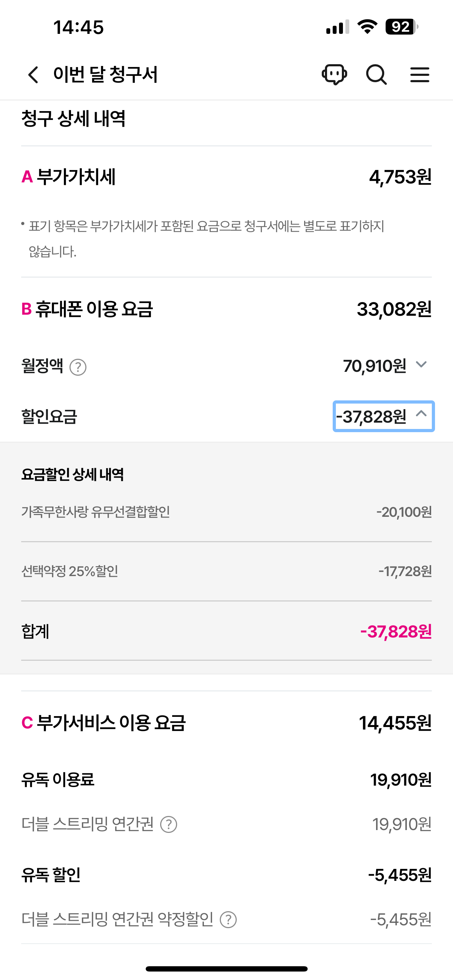
Task: Tap help icon beside 더블 스트리밍 연간권
Action: point(169,824)
